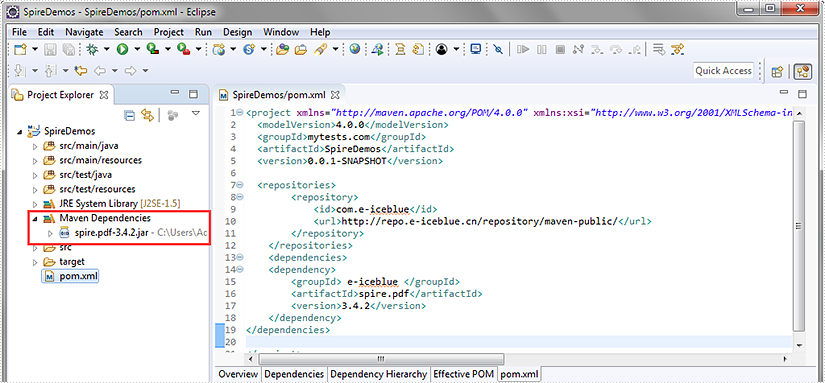
Task: Click the Step Into icon
Action: [597, 49]
